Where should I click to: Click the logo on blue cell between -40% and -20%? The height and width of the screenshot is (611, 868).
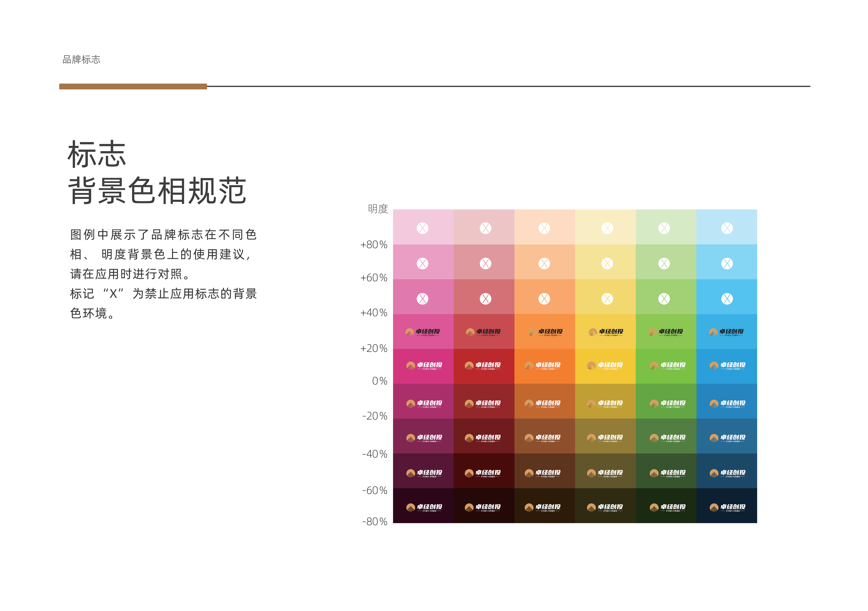point(727,438)
